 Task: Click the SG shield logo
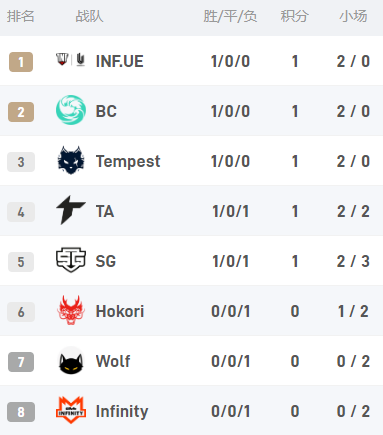71,260
